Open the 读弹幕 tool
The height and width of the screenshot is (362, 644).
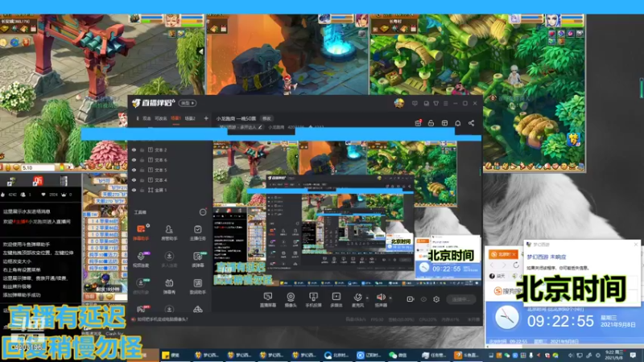click(x=197, y=259)
